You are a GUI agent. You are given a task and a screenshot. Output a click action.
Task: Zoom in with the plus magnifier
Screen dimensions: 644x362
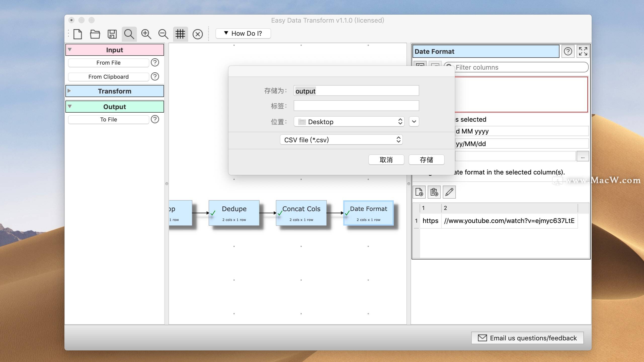146,34
